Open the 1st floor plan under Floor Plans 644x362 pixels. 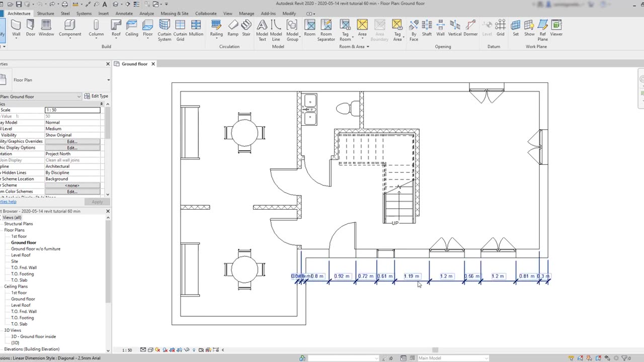pos(19,236)
